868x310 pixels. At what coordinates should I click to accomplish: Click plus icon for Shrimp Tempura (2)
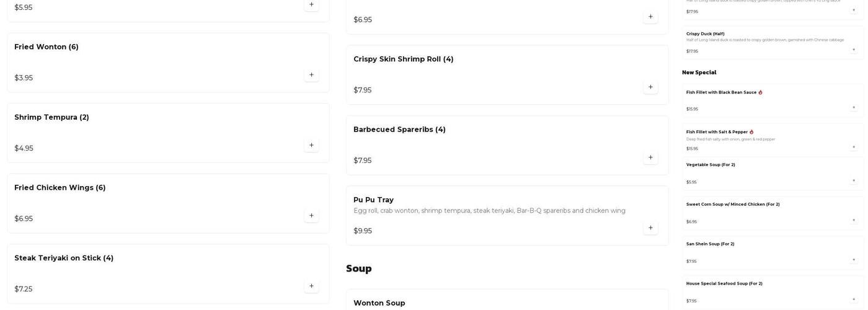(x=311, y=146)
